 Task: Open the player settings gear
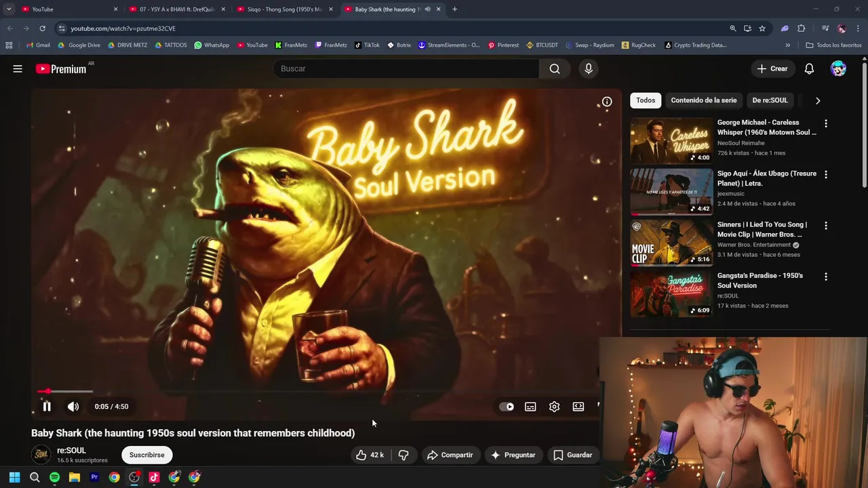click(554, 407)
